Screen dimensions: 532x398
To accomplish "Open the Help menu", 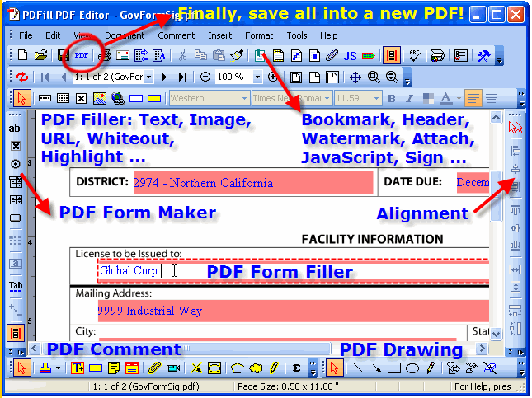I will coord(329,35).
